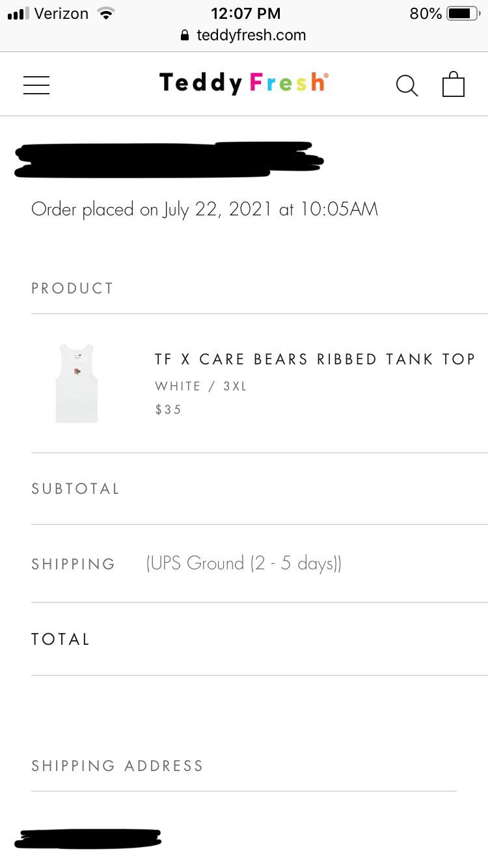Tap the Wi-Fi status icon
The image size is (488, 868).
point(105,13)
